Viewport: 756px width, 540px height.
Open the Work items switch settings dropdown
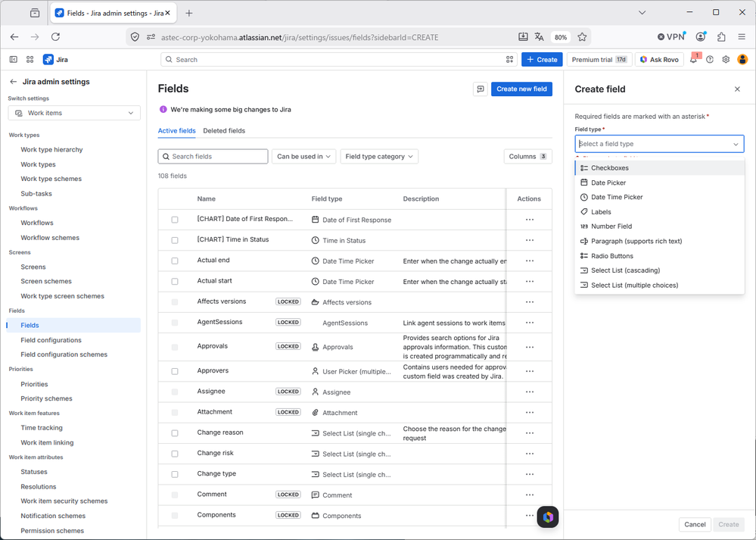coord(74,113)
